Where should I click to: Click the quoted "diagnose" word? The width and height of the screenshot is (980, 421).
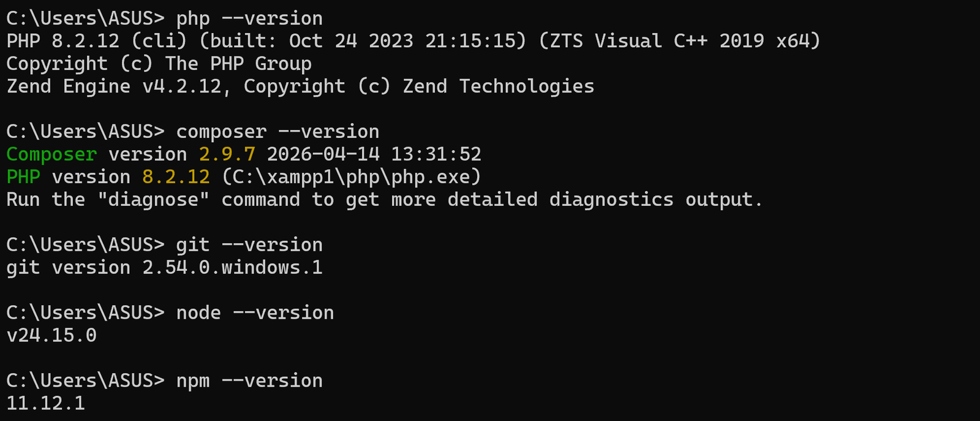tap(153, 200)
